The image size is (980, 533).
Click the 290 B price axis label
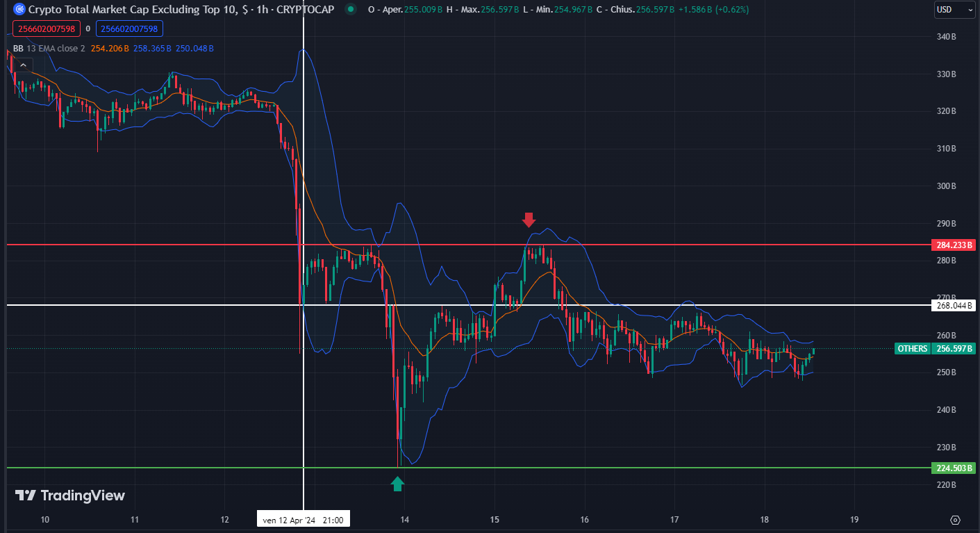coord(946,224)
